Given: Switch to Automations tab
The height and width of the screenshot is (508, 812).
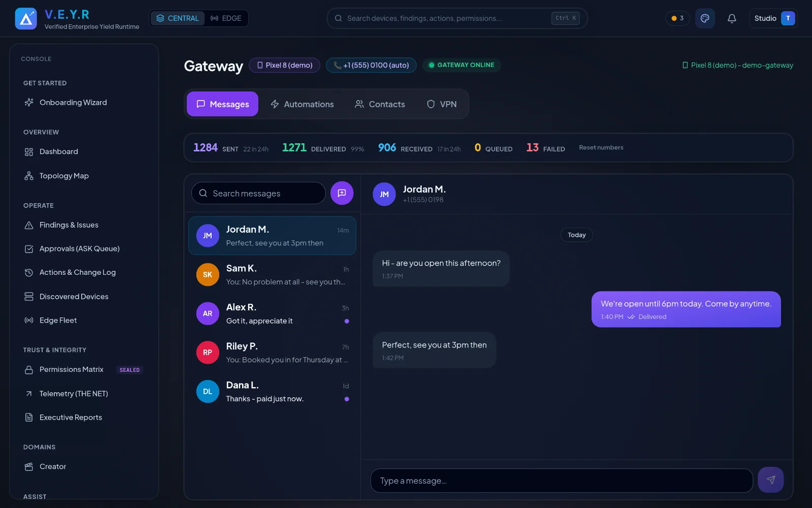Looking at the screenshot, I should [x=302, y=104].
